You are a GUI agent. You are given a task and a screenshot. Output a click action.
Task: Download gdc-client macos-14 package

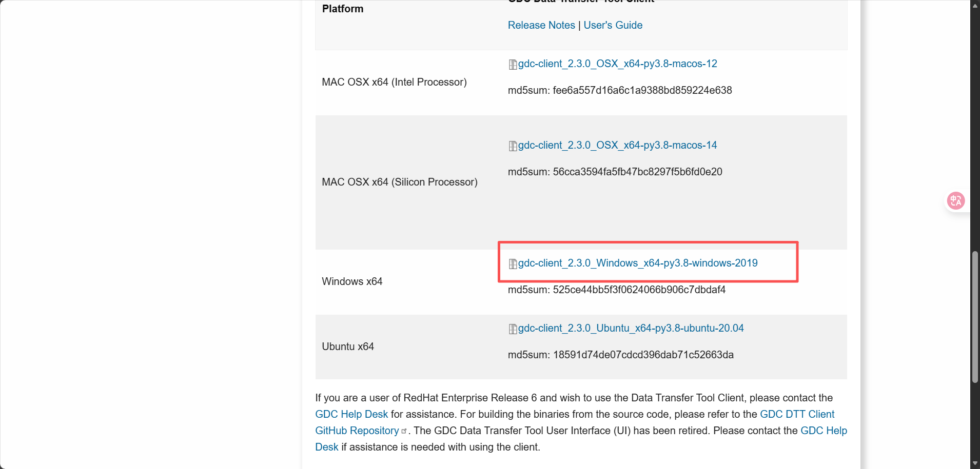617,145
